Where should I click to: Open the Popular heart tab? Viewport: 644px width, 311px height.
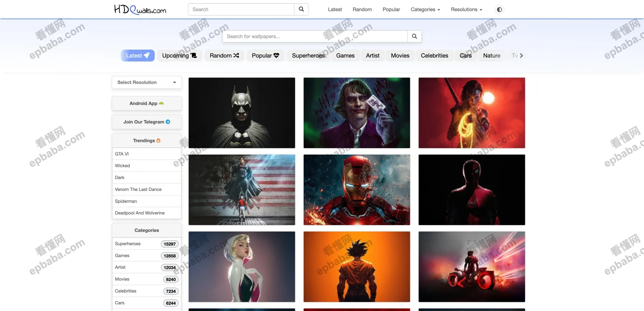265,56
